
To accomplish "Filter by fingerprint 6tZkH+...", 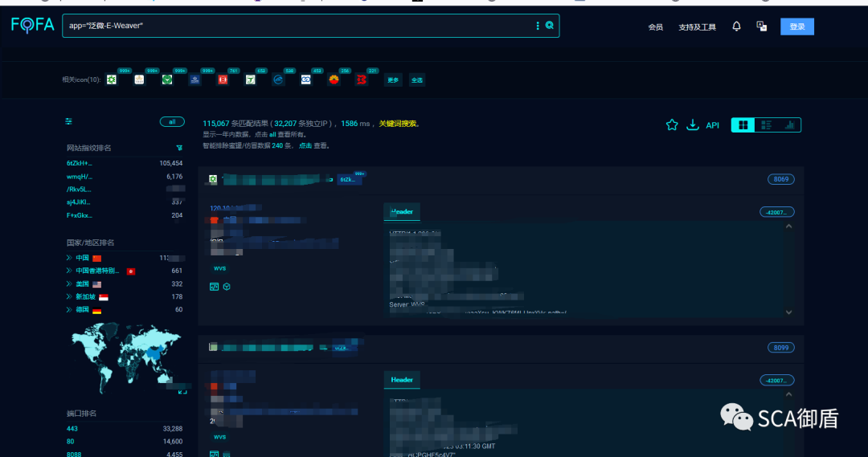I will pyautogui.click(x=79, y=163).
